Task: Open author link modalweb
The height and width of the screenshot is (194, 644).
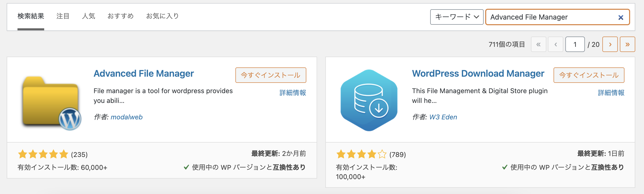Action: 126,117
